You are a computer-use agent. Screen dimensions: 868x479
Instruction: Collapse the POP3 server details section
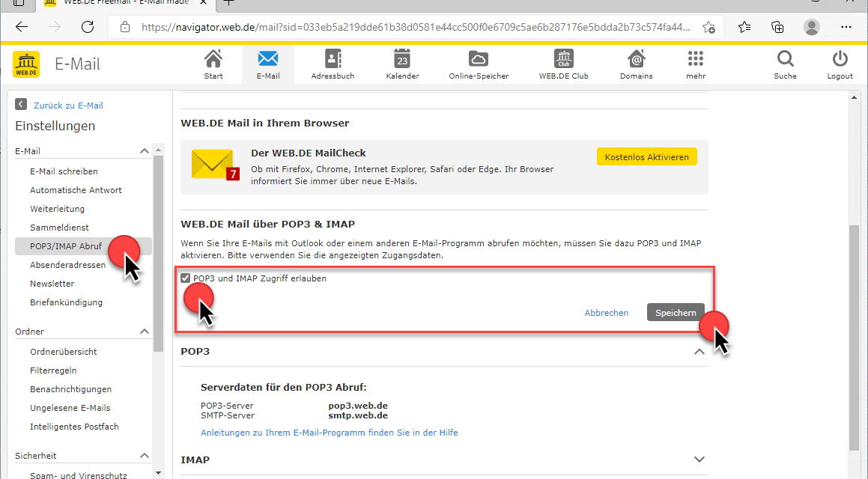click(699, 352)
